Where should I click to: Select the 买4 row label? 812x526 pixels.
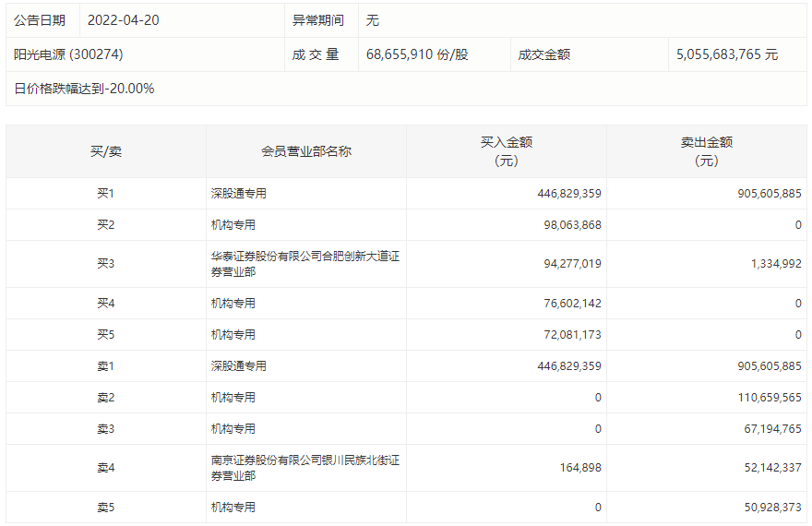coord(105,303)
